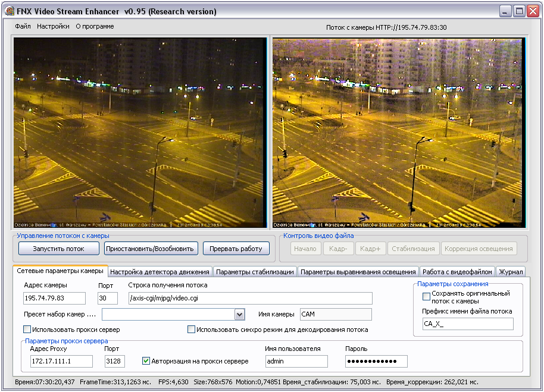Image resolution: width=544 pixels, height=392 pixels.
Task: Minimize the FNX Video Stream Enhancer window
Action: (505, 11)
